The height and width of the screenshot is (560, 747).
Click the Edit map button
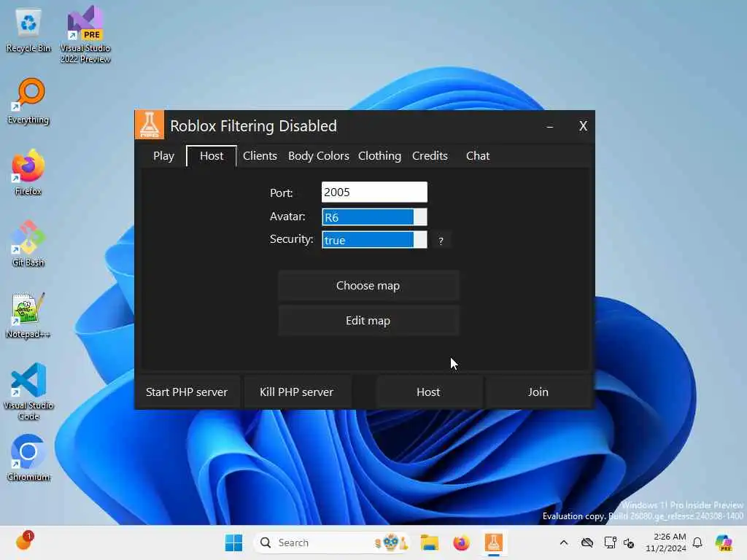368,321
